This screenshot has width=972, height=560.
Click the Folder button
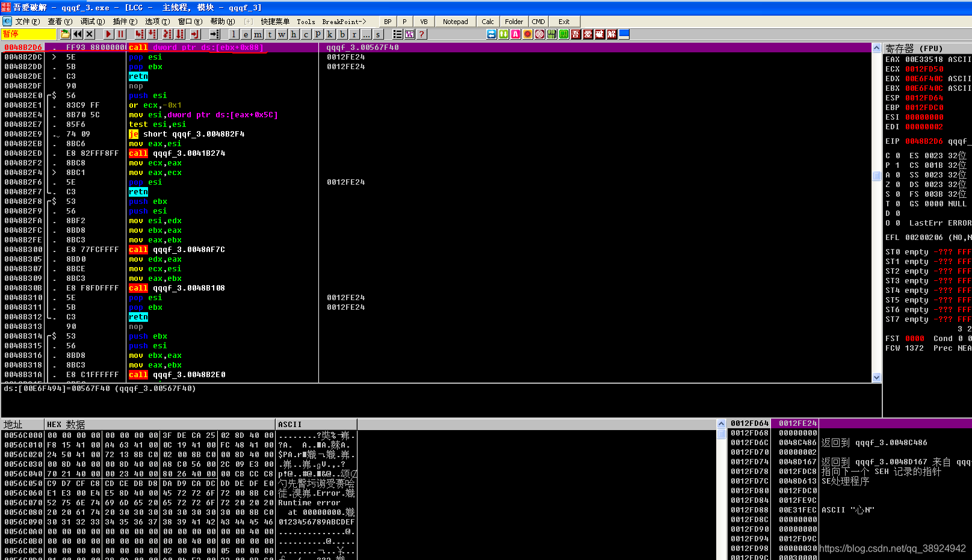pos(514,22)
